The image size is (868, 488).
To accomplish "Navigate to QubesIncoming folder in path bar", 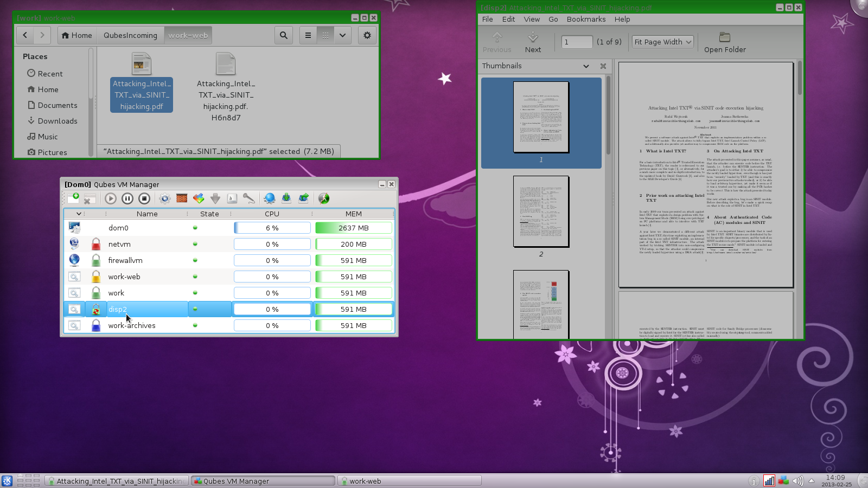I will [x=130, y=35].
